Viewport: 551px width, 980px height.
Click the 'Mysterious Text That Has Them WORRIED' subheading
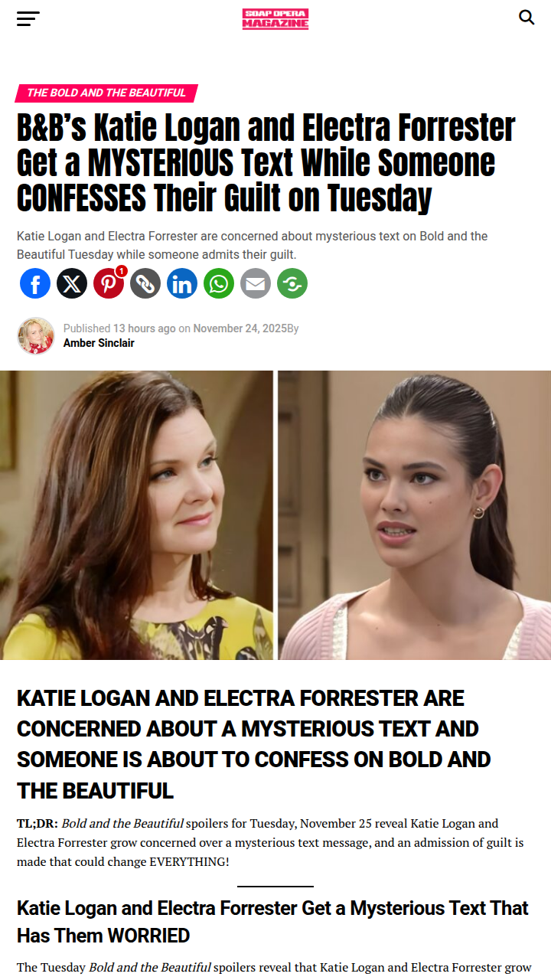(x=272, y=922)
